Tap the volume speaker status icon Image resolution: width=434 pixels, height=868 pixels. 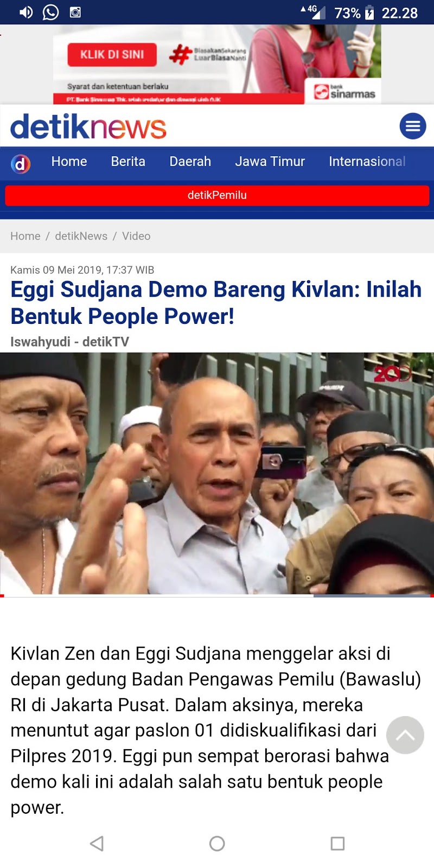pyautogui.click(x=26, y=12)
